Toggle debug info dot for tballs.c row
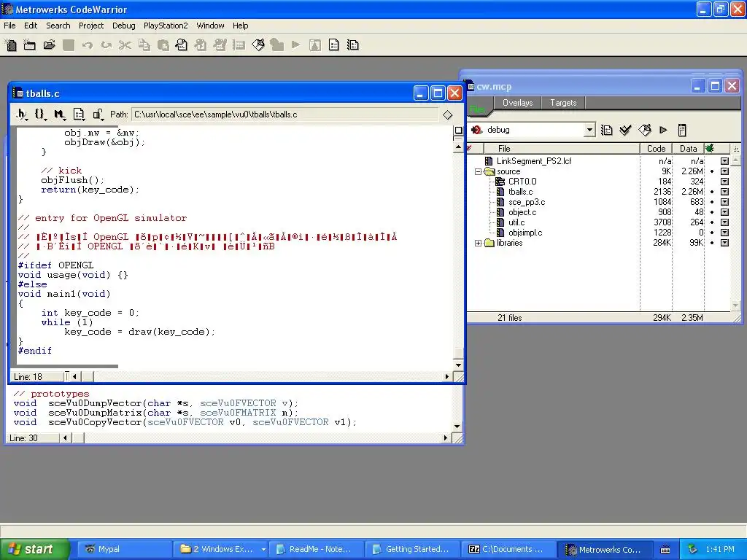Viewport: 747px width, 560px height. coord(712,192)
